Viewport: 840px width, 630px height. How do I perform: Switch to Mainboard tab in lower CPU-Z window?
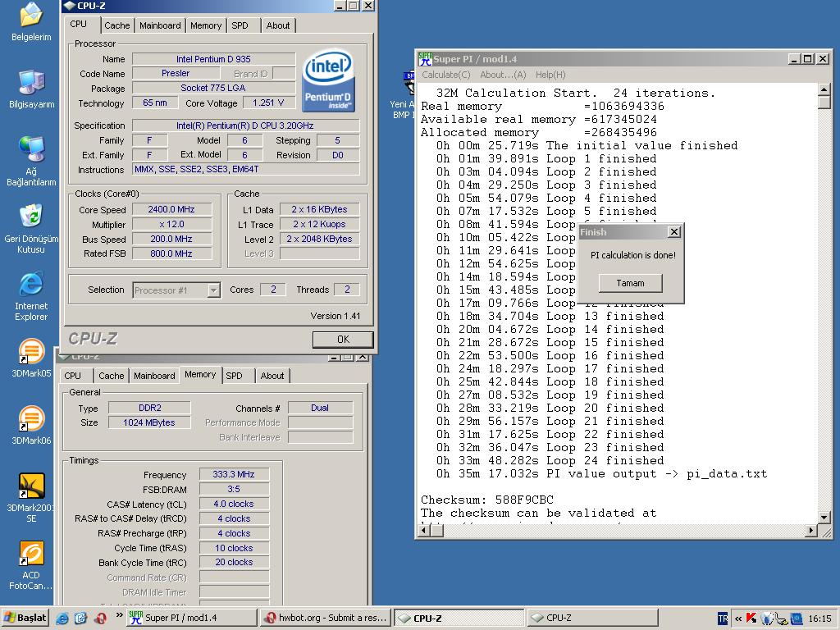pyautogui.click(x=154, y=376)
